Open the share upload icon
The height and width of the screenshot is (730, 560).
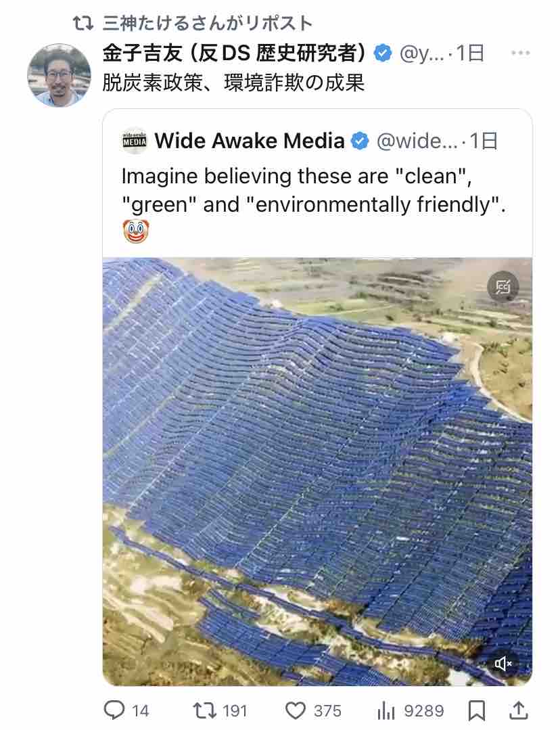pos(517,710)
